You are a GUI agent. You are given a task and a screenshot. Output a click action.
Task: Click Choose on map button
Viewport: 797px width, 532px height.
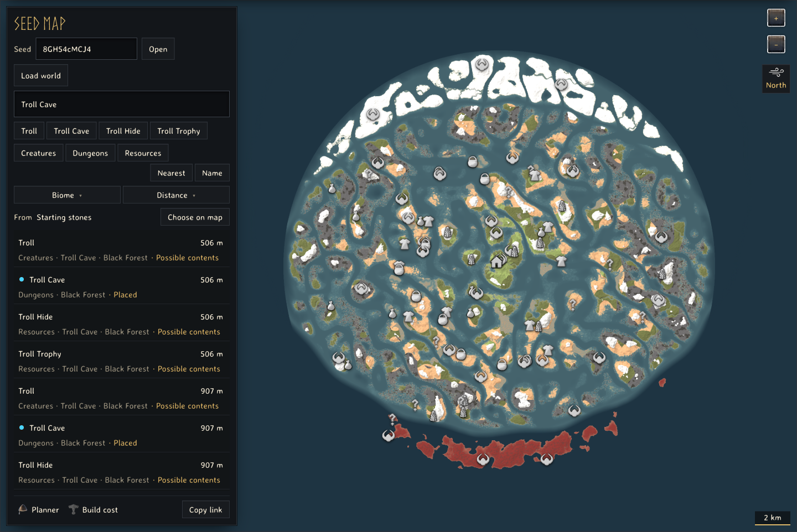coord(195,217)
